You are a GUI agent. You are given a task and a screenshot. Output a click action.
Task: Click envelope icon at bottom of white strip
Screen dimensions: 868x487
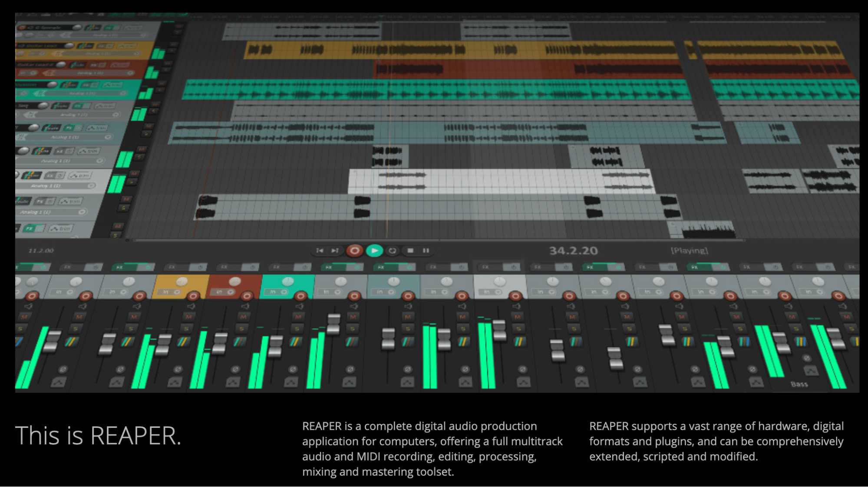pyautogui.click(x=523, y=382)
